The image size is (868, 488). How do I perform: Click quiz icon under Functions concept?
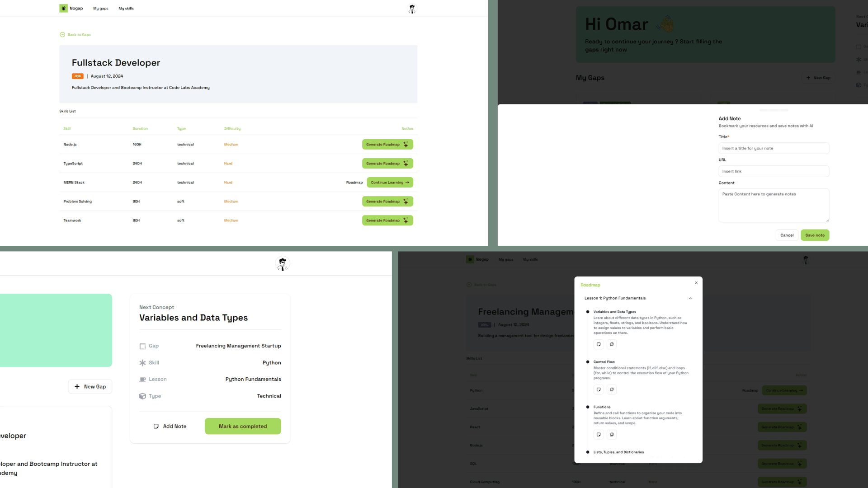click(612, 435)
